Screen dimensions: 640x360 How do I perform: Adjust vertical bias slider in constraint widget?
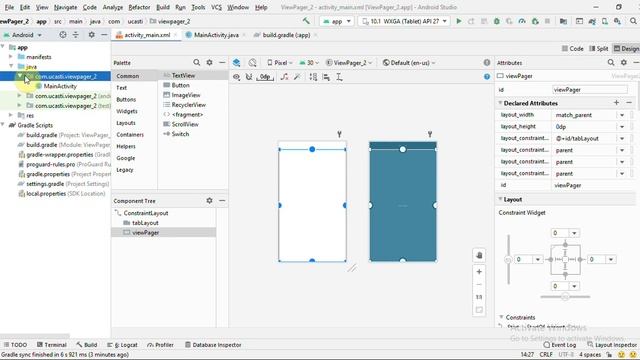(x=508, y=259)
